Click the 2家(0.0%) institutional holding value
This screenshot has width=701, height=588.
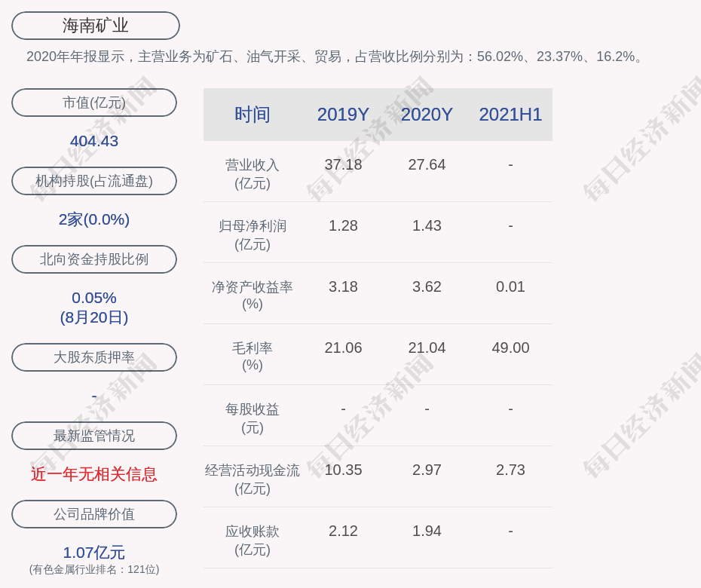click(x=94, y=219)
